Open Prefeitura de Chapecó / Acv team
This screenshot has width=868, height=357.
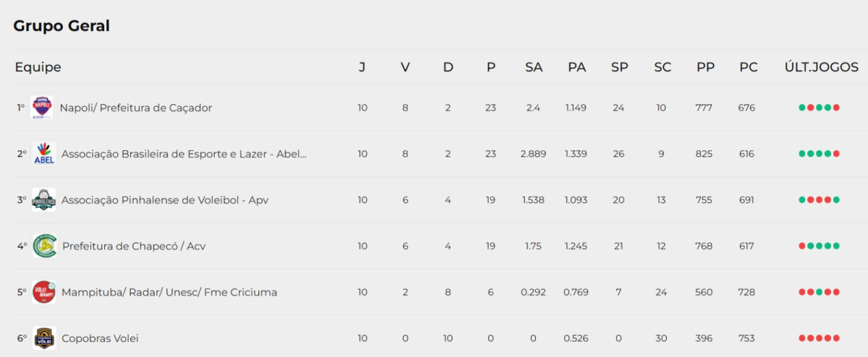[134, 246]
